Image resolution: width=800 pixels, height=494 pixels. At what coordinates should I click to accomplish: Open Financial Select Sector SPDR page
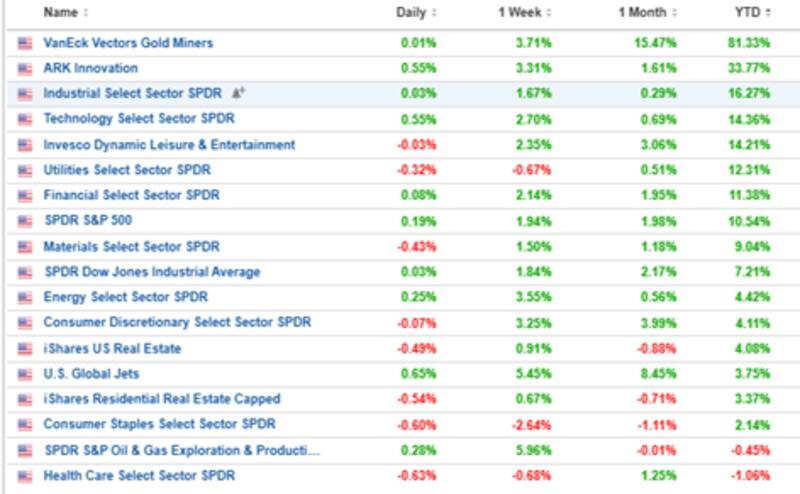(x=131, y=196)
